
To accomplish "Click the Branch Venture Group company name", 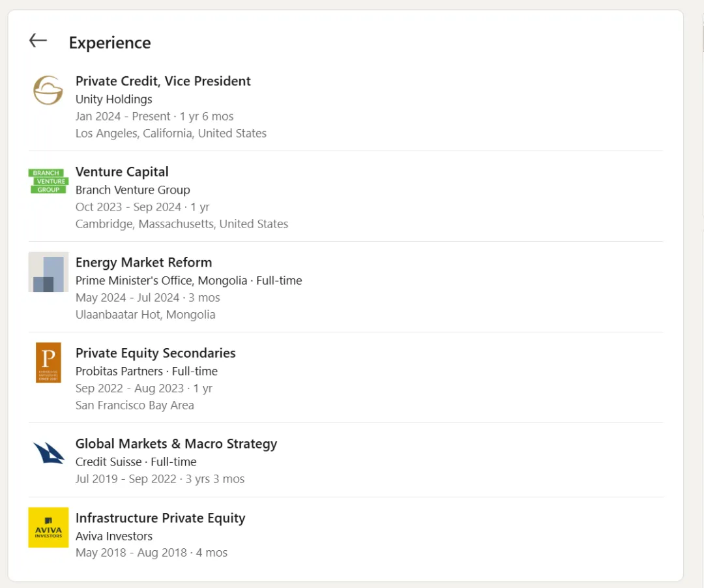I will pos(132,190).
